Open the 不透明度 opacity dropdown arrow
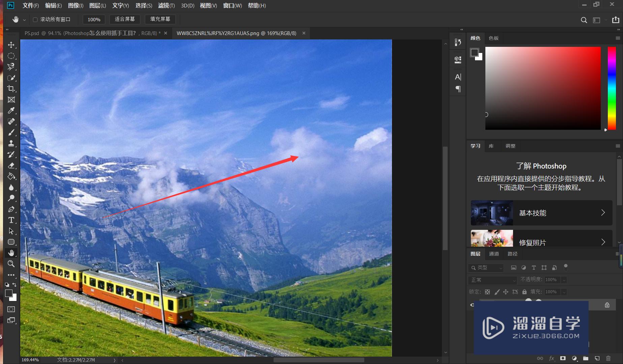The image size is (623, 364). coord(564,280)
